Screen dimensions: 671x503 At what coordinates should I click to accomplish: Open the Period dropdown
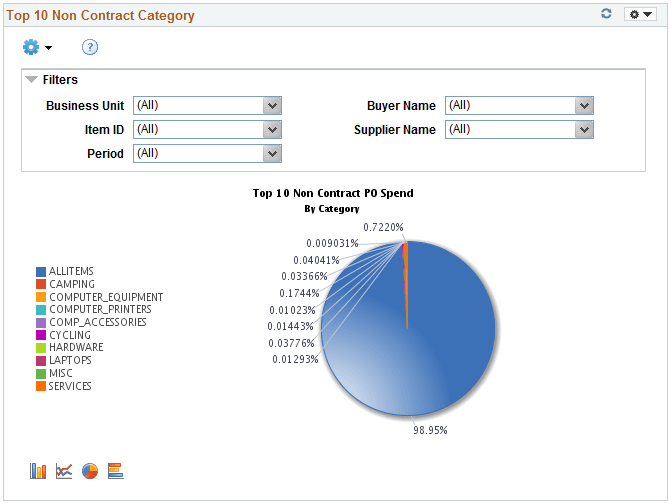click(207, 153)
